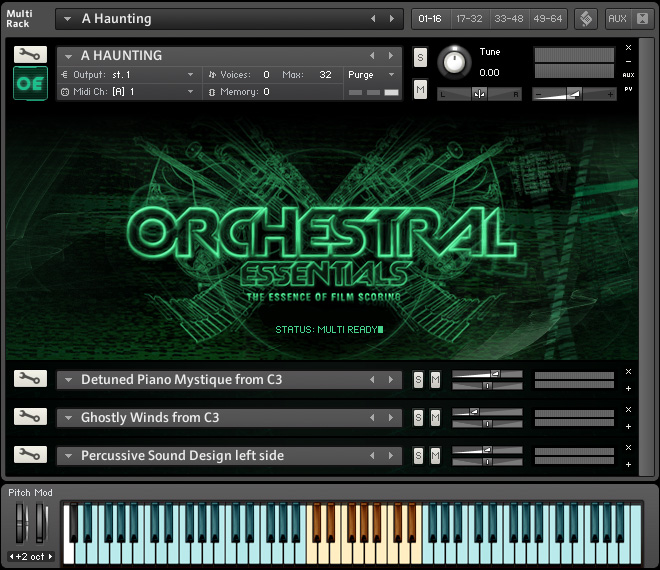
Task: Mute Ghostly Winds from C3
Action: tap(435, 418)
